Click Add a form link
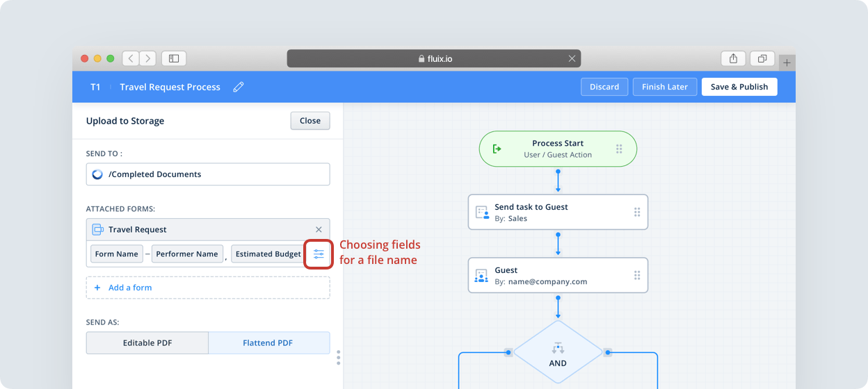The height and width of the screenshot is (389, 868). (x=130, y=288)
